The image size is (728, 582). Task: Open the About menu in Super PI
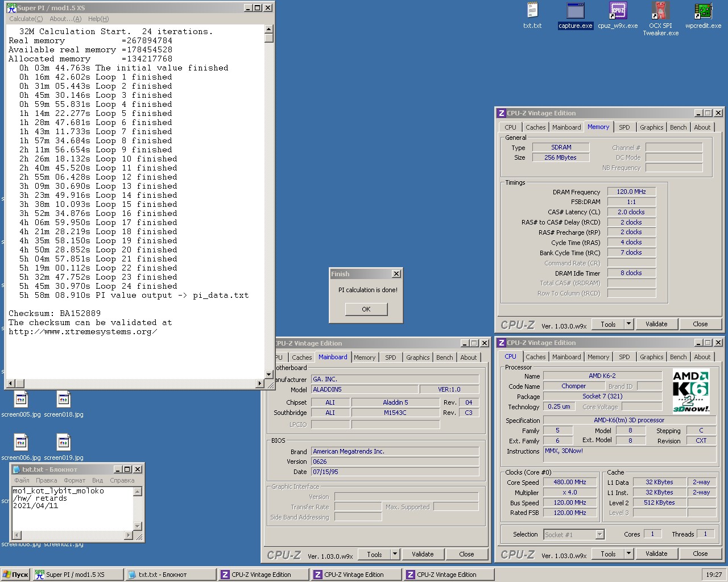coord(65,19)
